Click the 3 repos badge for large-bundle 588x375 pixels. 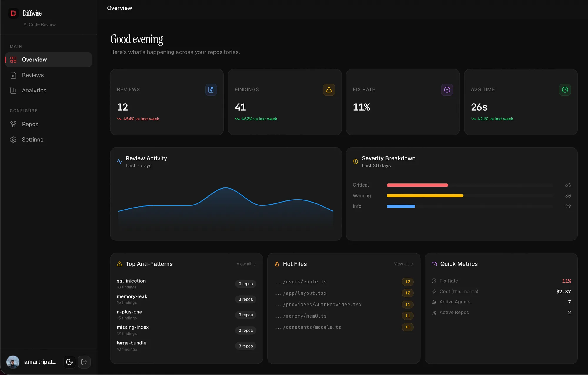(x=246, y=346)
